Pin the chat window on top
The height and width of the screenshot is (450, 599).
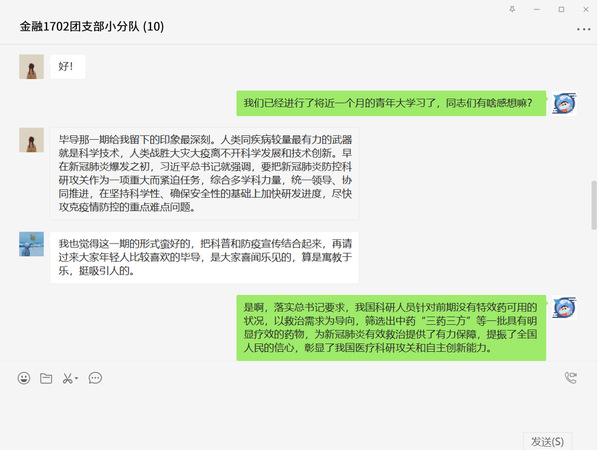(x=512, y=9)
